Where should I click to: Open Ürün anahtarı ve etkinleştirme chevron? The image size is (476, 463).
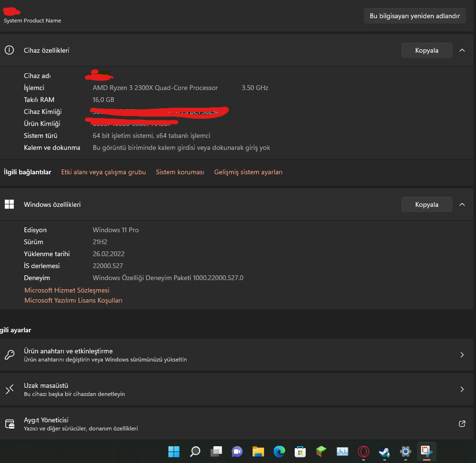point(462,354)
